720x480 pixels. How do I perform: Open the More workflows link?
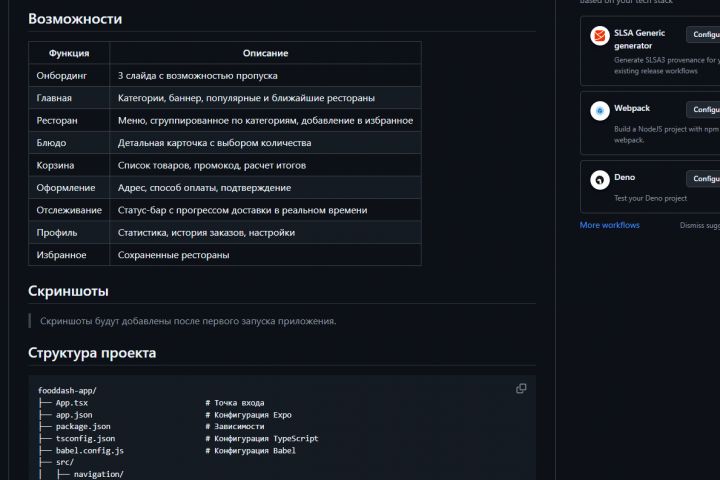[609, 225]
